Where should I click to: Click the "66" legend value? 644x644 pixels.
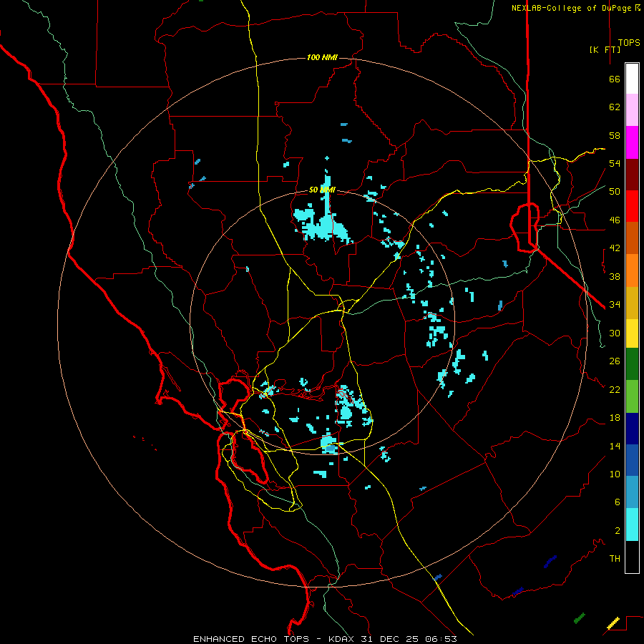[615, 79]
